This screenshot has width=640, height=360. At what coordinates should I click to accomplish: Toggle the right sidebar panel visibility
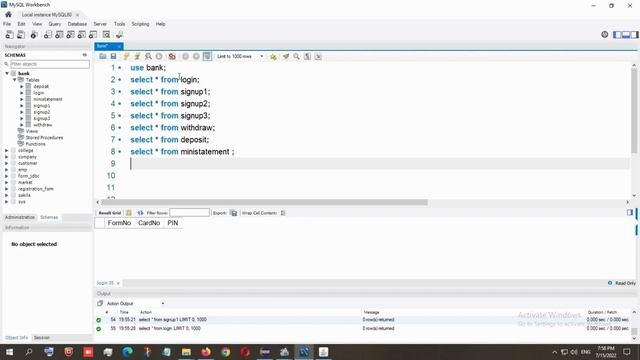click(x=634, y=35)
